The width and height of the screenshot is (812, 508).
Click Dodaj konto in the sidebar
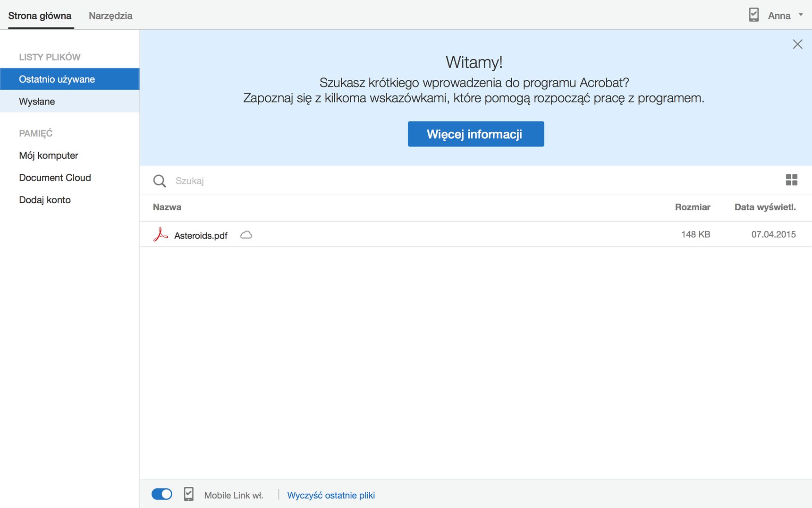click(x=45, y=200)
